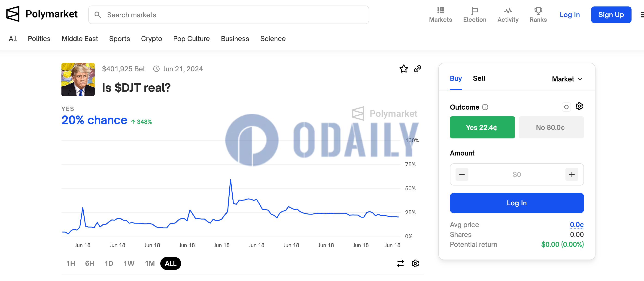This screenshot has width=644, height=281.
Task: Click the clock icon beside Jun 21, 2024
Action: click(156, 69)
